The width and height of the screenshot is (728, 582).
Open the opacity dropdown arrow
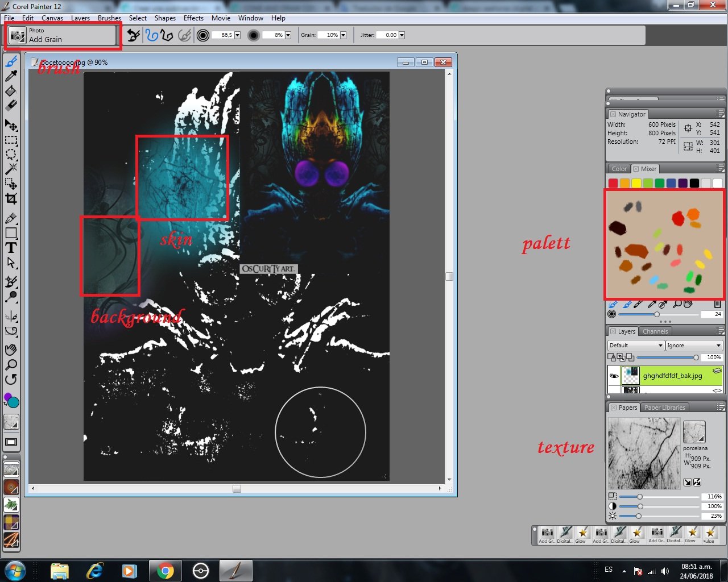click(x=288, y=35)
